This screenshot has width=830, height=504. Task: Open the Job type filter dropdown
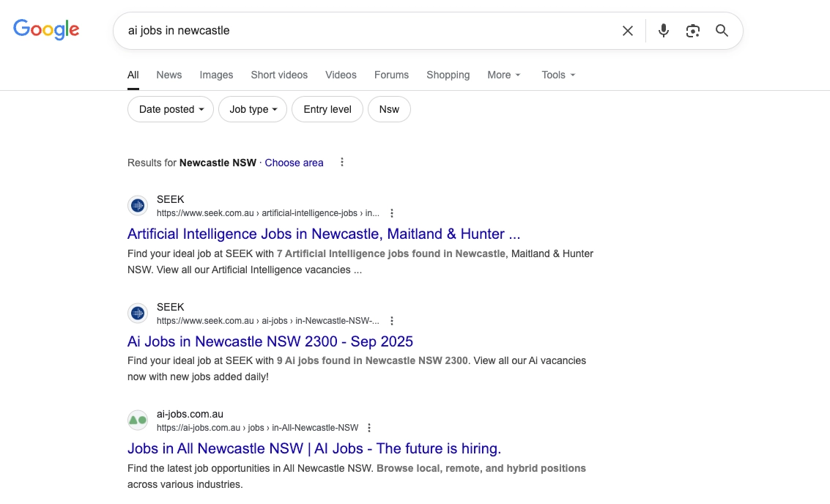pos(253,109)
